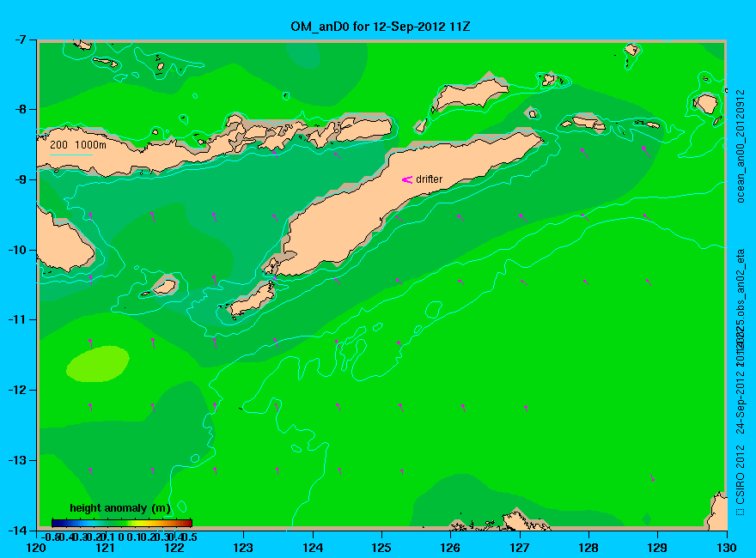Click the "200 1000m" contour legend text
Viewport: 756px width, 558px height.
[x=78, y=144]
